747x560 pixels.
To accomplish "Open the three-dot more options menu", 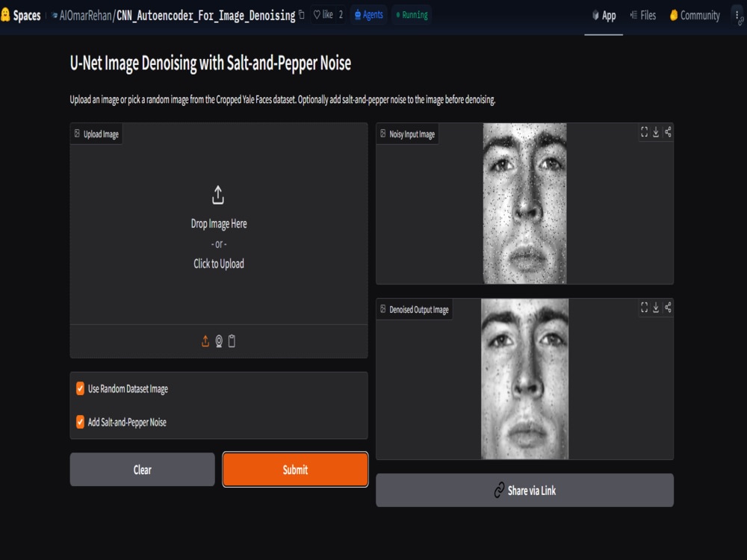I will pyautogui.click(x=737, y=15).
